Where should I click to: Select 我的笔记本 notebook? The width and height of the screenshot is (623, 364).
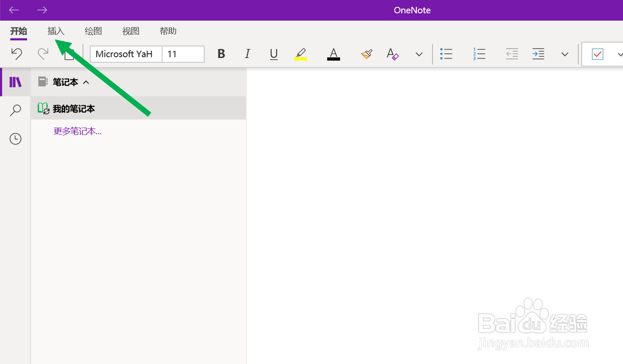pyautogui.click(x=139, y=108)
